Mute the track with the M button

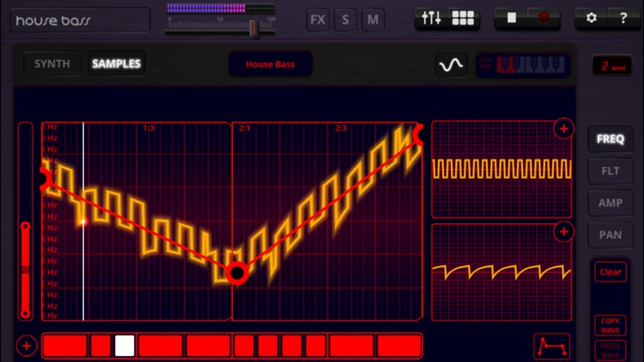click(373, 20)
